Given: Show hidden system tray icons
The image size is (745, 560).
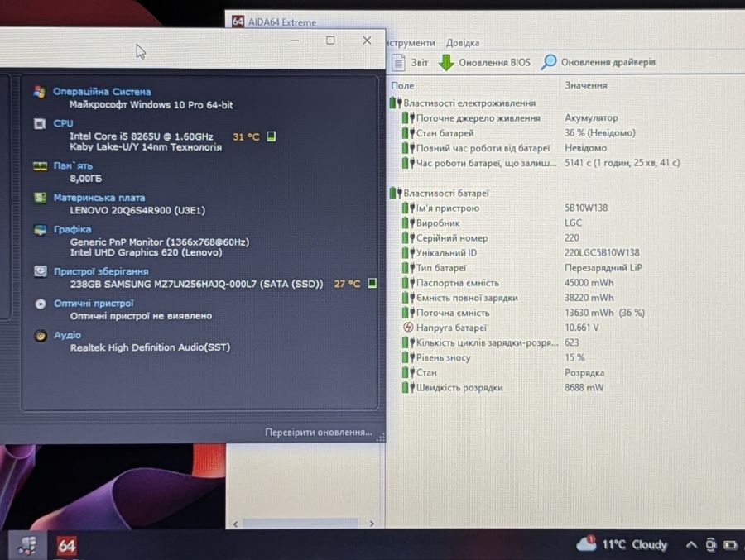Looking at the screenshot, I should (x=691, y=545).
